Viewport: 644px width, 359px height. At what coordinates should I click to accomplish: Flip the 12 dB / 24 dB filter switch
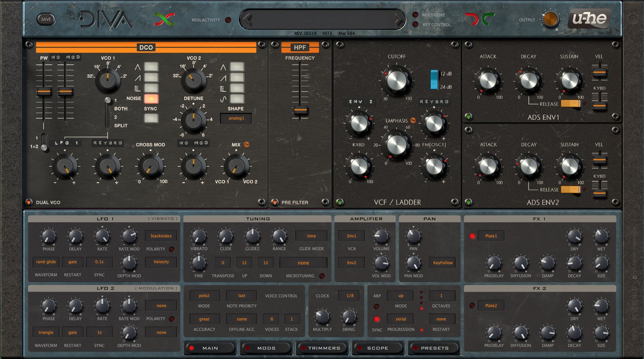[x=434, y=79]
